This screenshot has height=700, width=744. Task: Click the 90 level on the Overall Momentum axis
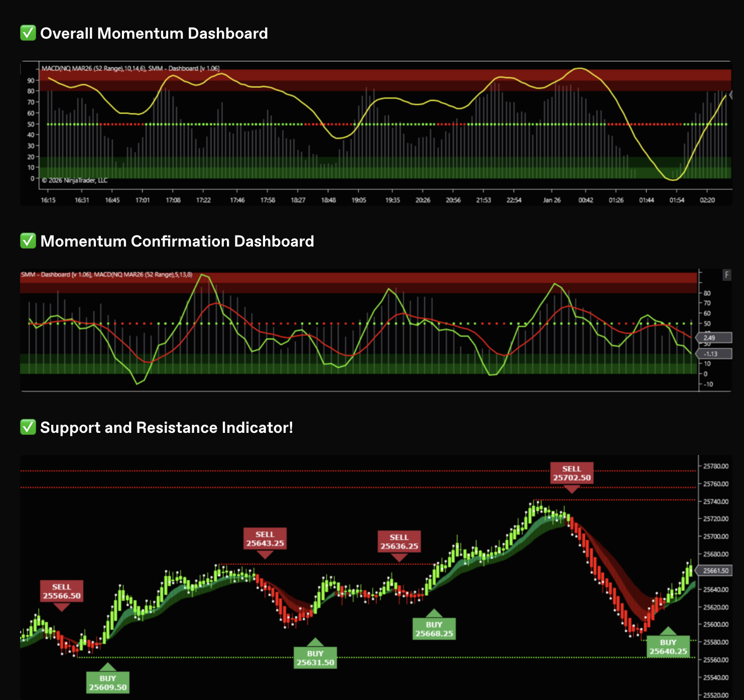[31, 80]
